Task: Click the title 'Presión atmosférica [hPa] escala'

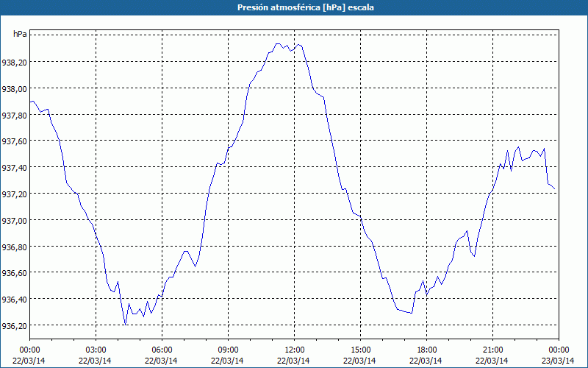Action: pyautogui.click(x=306, y=7)
